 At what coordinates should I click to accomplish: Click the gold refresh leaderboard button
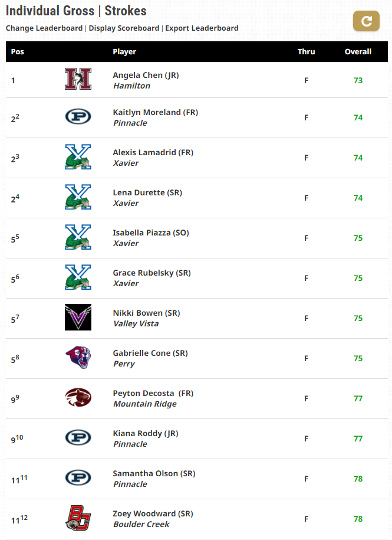coord(366,21)
